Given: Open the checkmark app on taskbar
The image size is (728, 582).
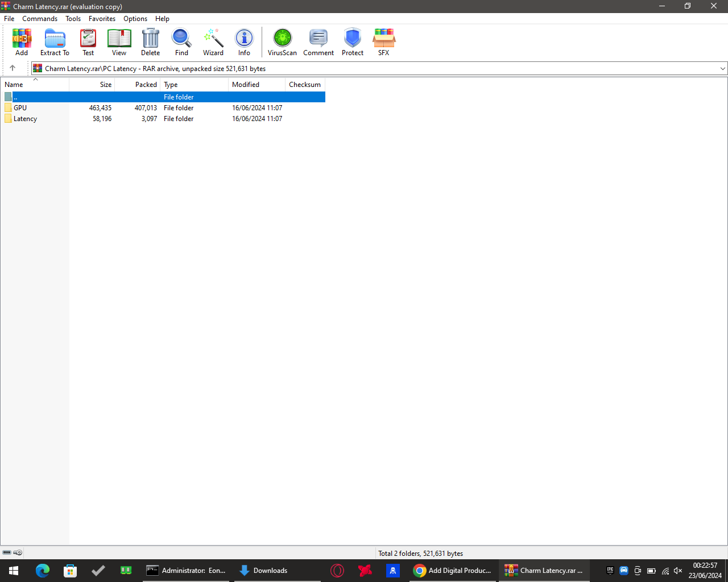Looking at the screenshot, I should [x=98, y=570].
